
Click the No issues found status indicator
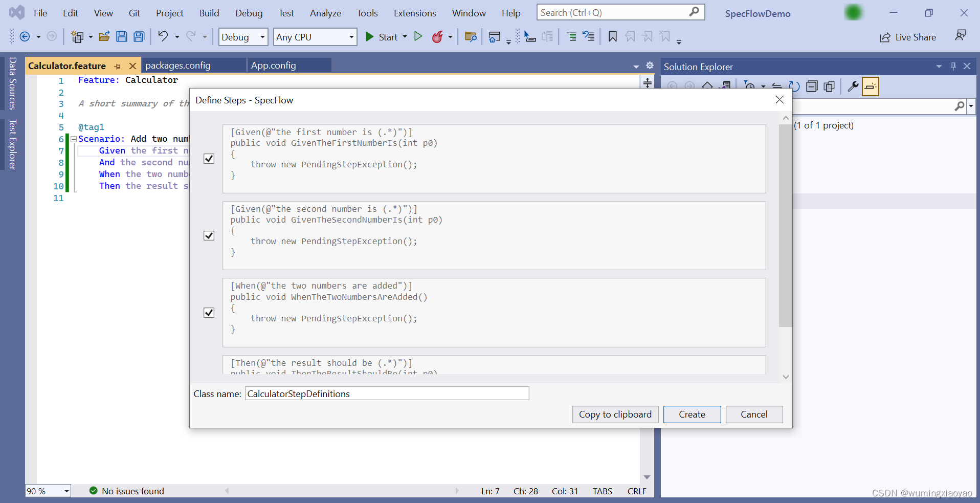(x=127, y=491)
